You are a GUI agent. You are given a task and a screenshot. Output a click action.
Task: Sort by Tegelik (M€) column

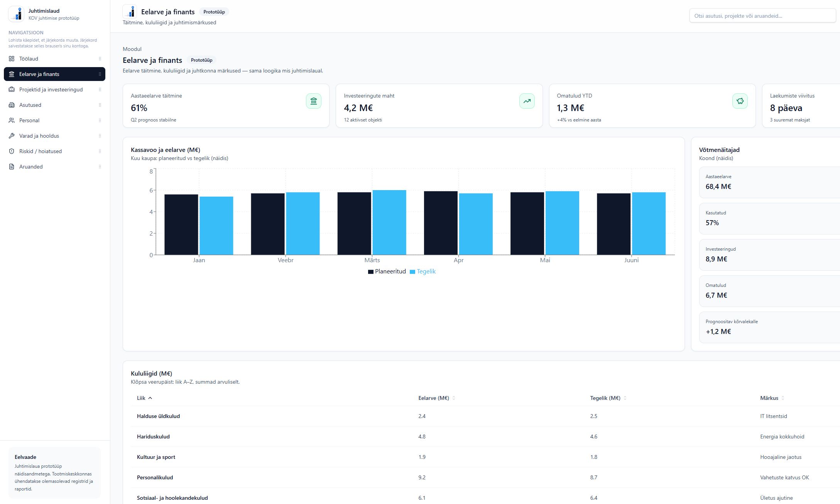pyautogui.click(x=608, y=398)
